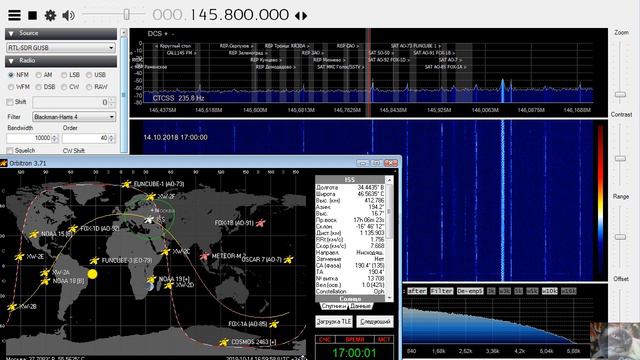
Task: Select the FOX-1A (AO-85) satellite icon
Action: tap(274, 324)
